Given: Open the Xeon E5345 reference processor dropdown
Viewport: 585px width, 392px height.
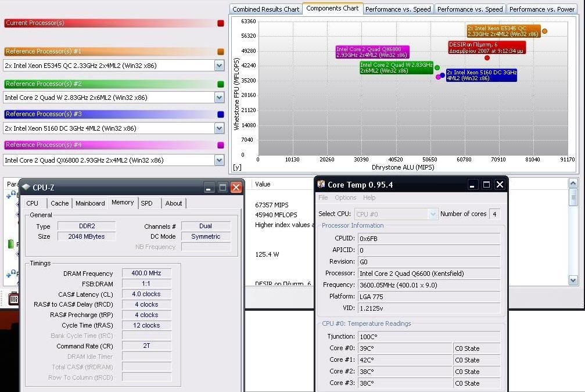Looking at the screenshot, I should coord(219,66).
